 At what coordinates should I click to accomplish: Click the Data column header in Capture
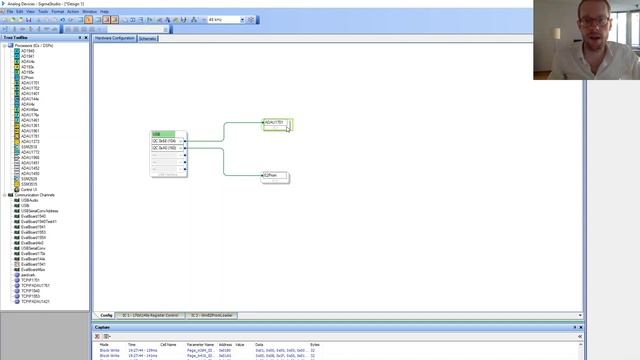tap(259, 345)
